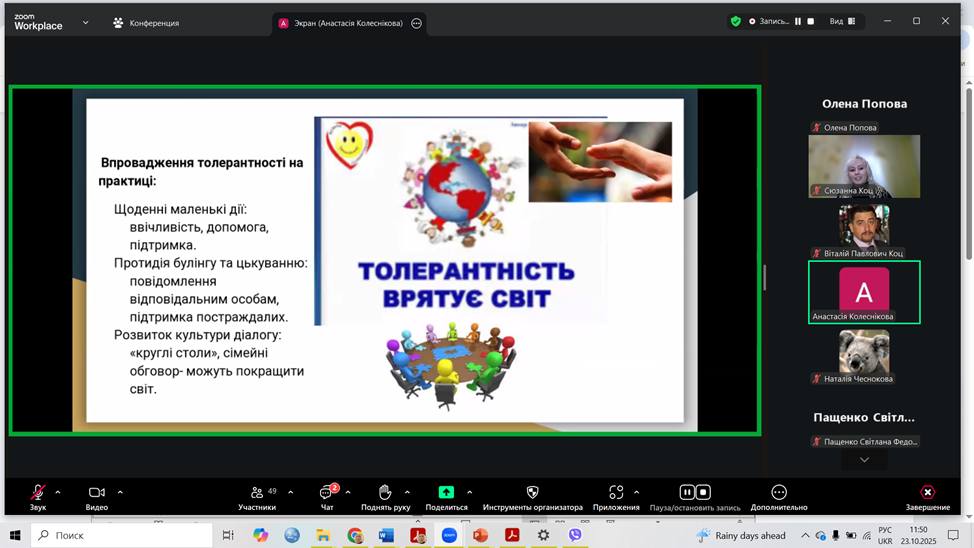Open Инструменты организатора host tools
This screenshot has height=548, width=974.
[532, 493]
